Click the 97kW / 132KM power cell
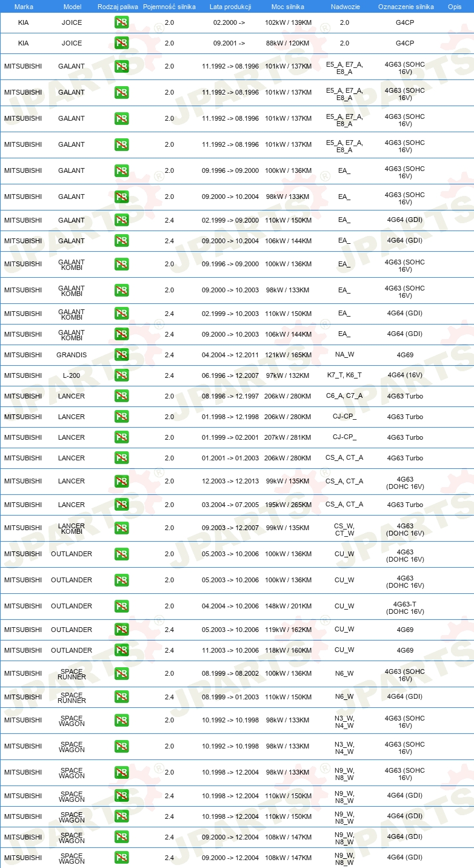Screen dimensions: 474x868 [x=288, y=375]
